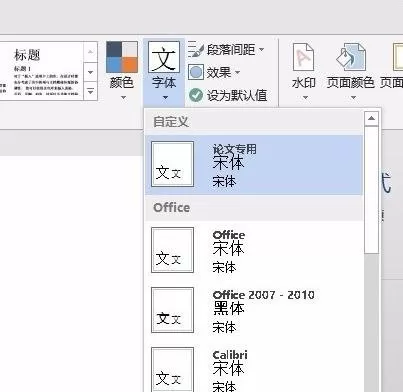Click the 字体 theme fonts icon

(x=164, y=57)
